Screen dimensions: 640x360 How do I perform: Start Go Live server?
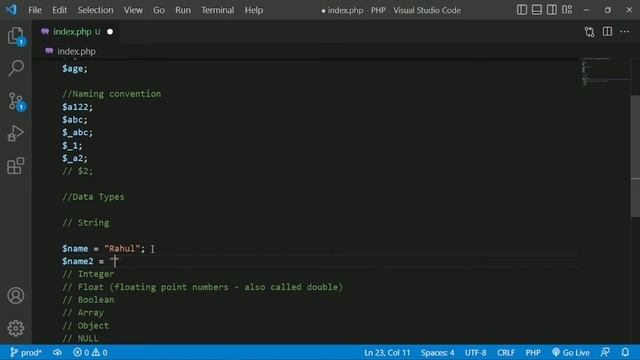pos(571,352)
